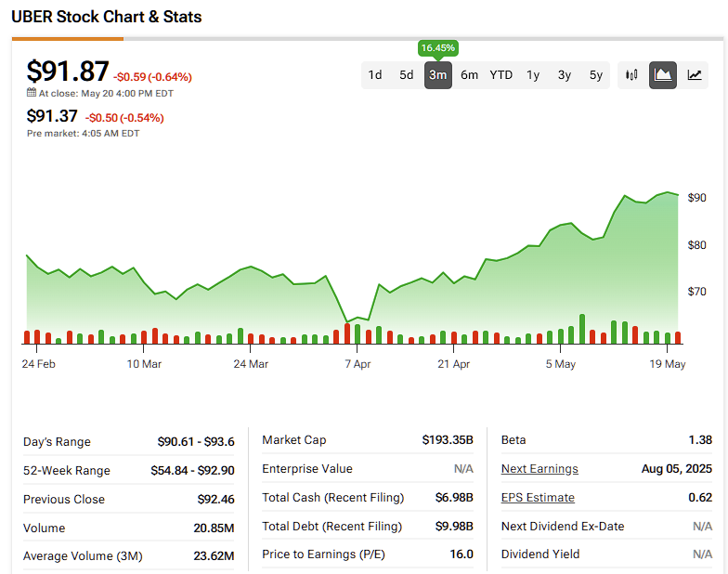
Task: Click the EPS Estimate value 0.62
Action: [700, 498]
